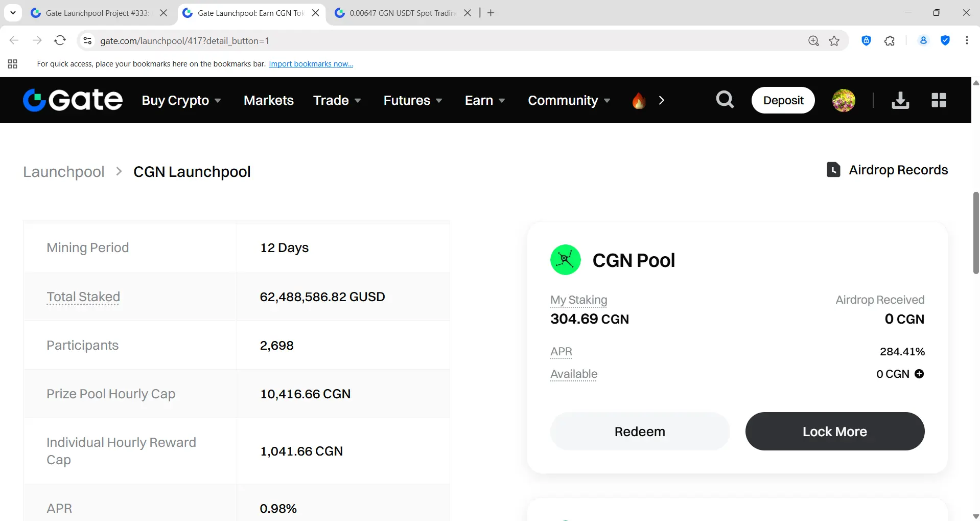The image size is (980, 521).
Task: Show more navigation items with right chevron
Action: [662, 100]
